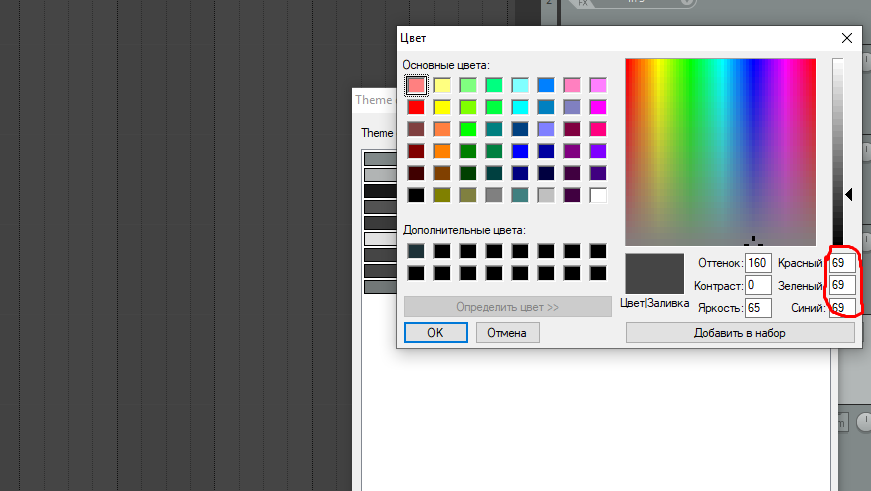This screenshot has height=491, width=871.
Task: Select the bright violet basic color
Action: tap(598, 151)
